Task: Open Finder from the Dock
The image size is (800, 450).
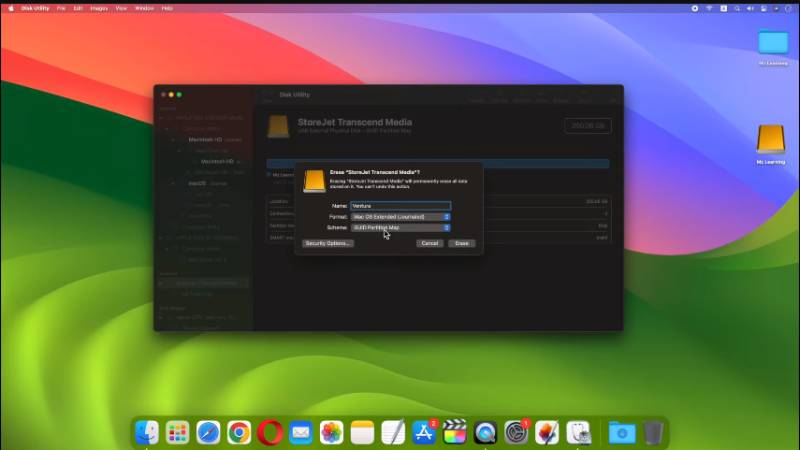Action: [147, 432]
